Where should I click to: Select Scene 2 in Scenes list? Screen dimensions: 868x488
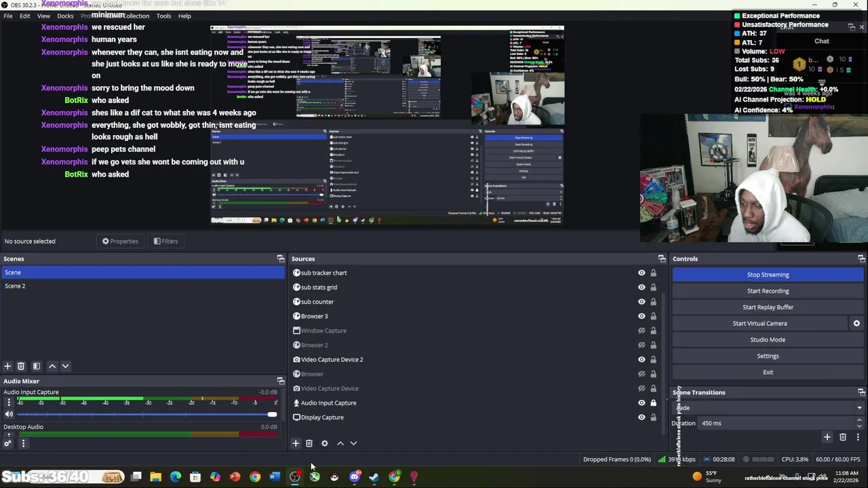pyautogui.click(x=142, y=286)
